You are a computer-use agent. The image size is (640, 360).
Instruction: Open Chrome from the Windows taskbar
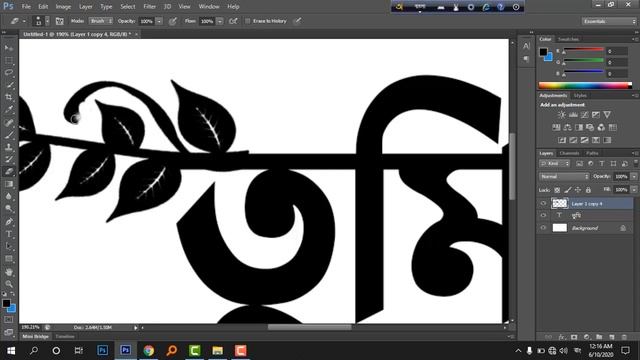(149, 350)
